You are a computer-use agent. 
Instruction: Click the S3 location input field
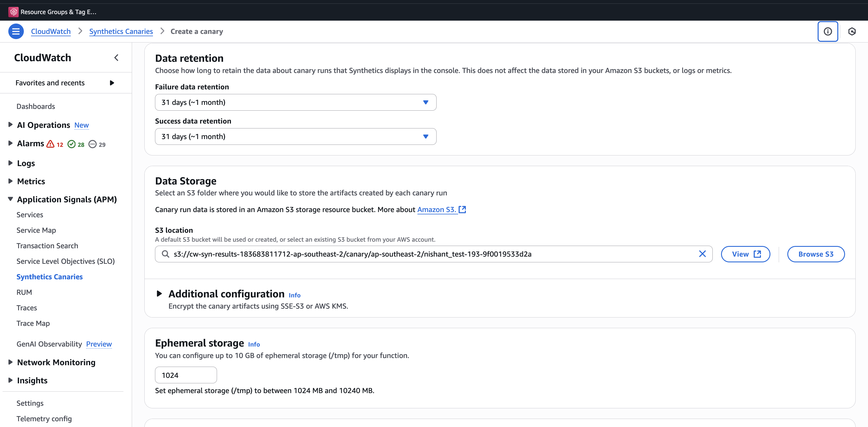coord(434,254)
